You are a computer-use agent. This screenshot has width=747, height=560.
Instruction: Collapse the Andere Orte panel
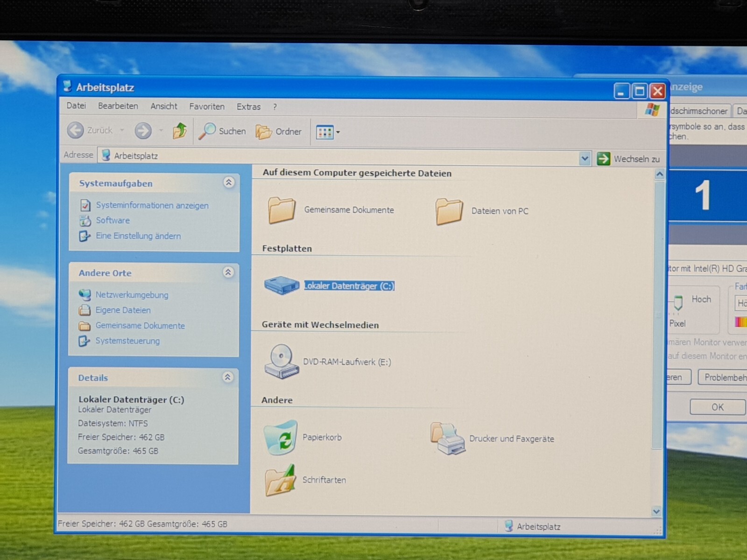pyautogui.click(x=228, y=272)
